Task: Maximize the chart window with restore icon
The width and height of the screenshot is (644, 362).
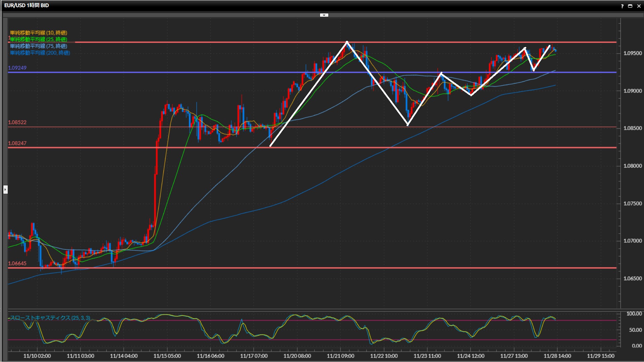Action: tap(630, 6)
